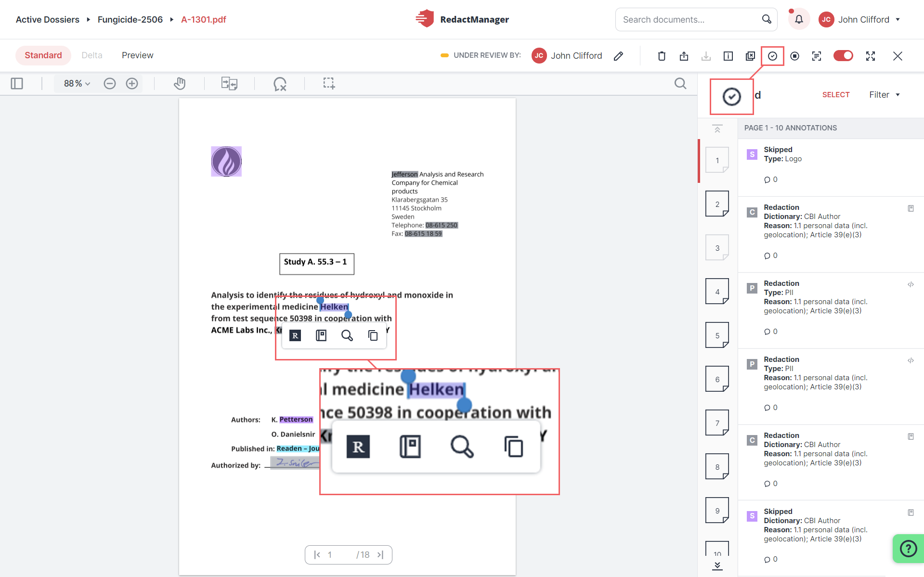Click SELECT in the annotations panel

(836, 95)
